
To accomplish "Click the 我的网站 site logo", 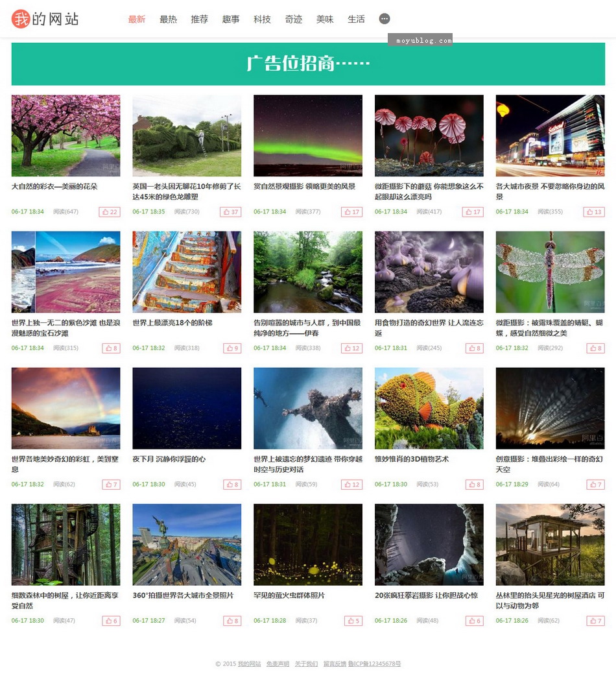I will pyautogui.click(x=45, y=19).
